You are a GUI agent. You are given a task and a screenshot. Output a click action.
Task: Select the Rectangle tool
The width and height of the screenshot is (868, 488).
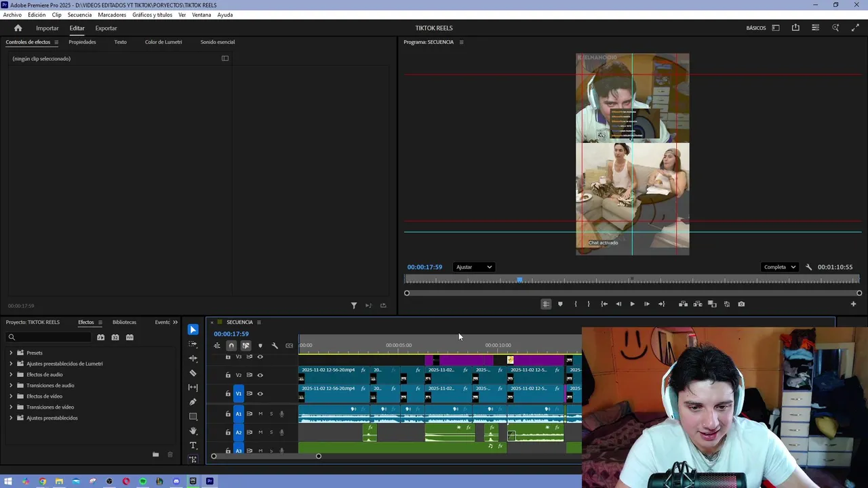pyautogui.click(x=193, y=416)
